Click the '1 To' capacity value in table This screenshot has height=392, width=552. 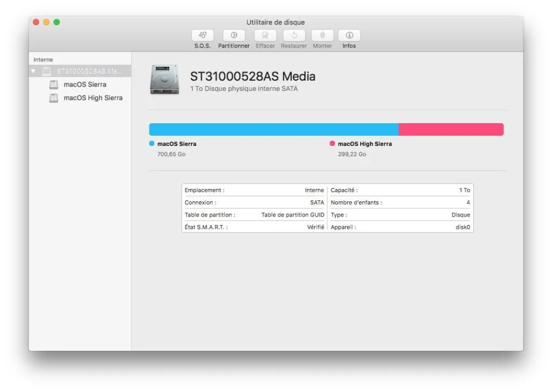pos(464,190)
